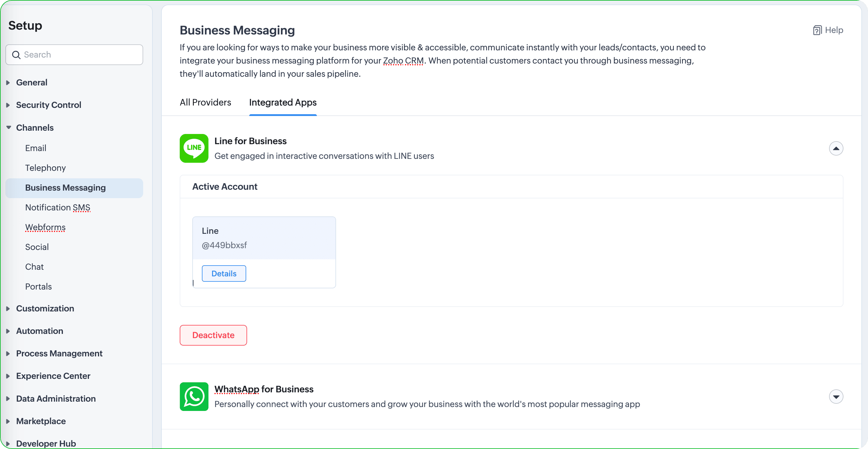Viewport: 868px width, 449px height.
Task: Click the search magnifier icon in sidebar
Action: click(x=16, y=55)
